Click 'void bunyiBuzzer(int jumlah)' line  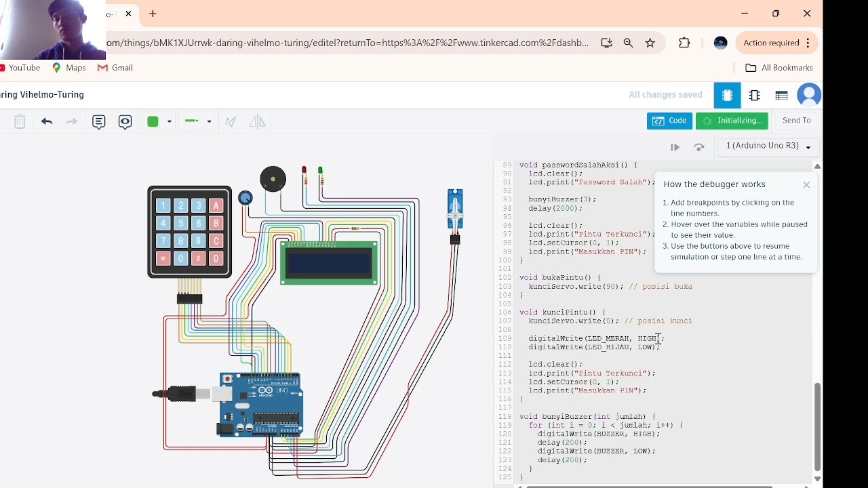click(x=587, y=417)
